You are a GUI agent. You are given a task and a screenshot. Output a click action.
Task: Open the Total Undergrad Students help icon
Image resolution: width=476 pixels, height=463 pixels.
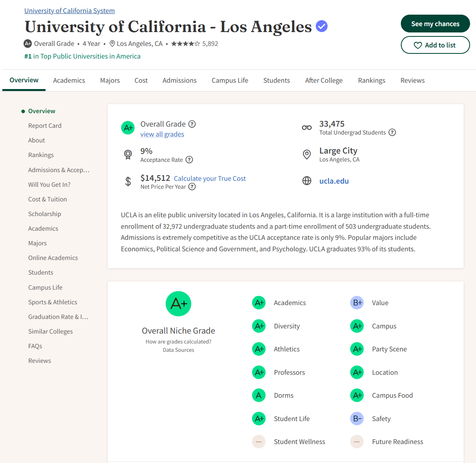392,133
